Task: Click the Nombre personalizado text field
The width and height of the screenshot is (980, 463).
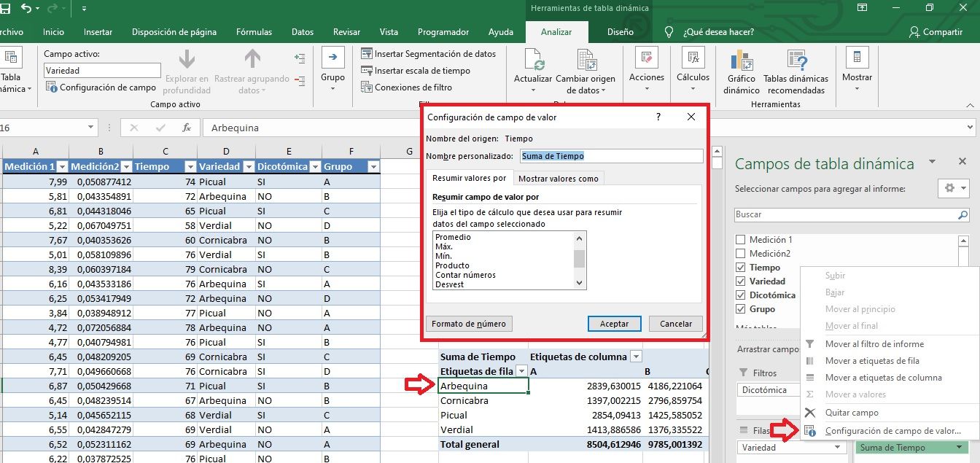Action: (611, 156)
